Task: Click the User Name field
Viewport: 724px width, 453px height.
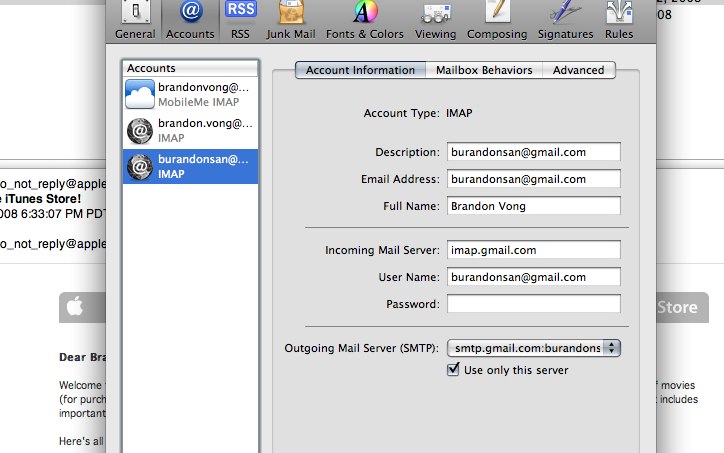Action: [534, 277]
